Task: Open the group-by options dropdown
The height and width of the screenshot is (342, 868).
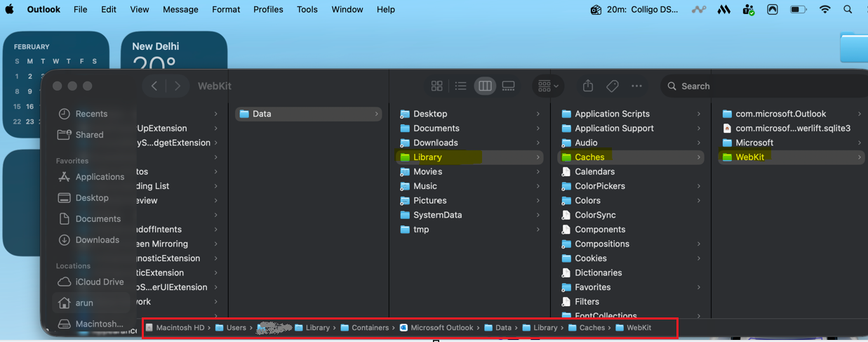Action: click(x=548, y=86)
